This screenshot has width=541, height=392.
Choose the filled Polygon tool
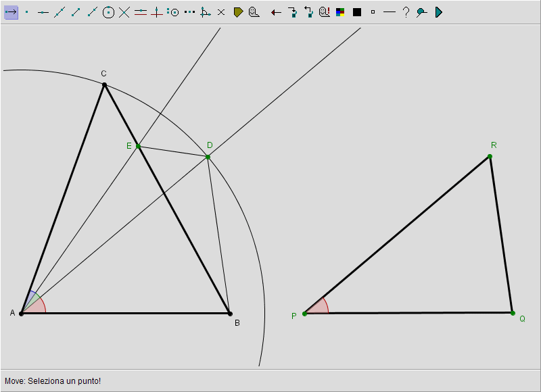[x=238, y=12]
